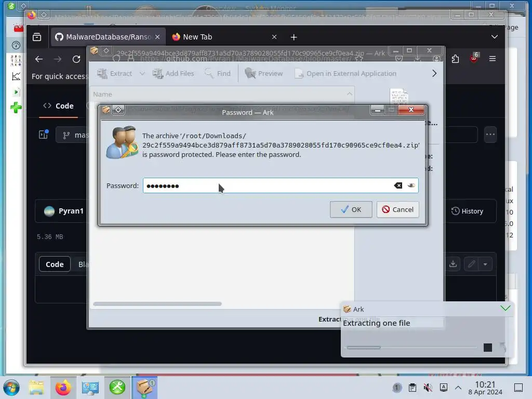Go forward in Firefox
The height and width of the screenshot is (399, 532).
[58, 59]
